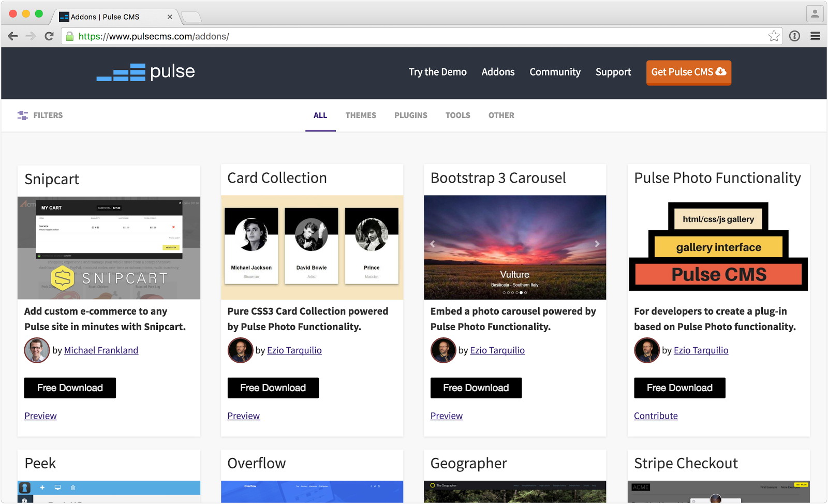Viewport: 828px width, 504px height.
Task: Select the PLUGINS filter tab
Action: coord(411,115)
